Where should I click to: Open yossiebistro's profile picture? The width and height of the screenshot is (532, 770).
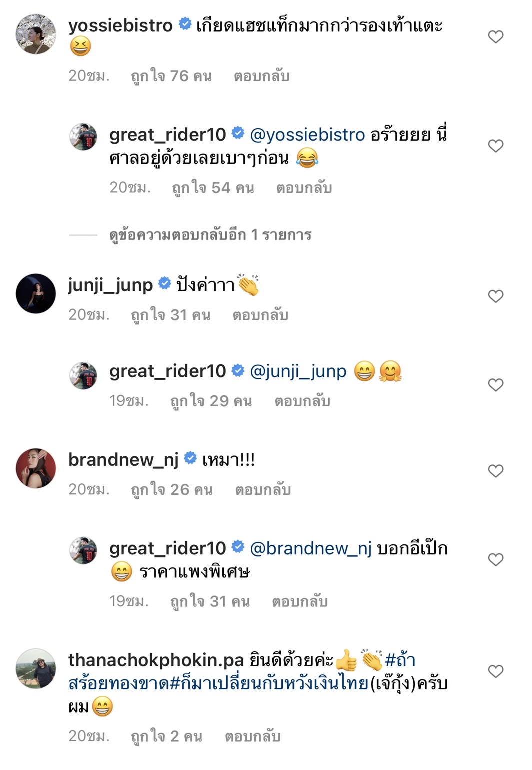click(36, 34)
